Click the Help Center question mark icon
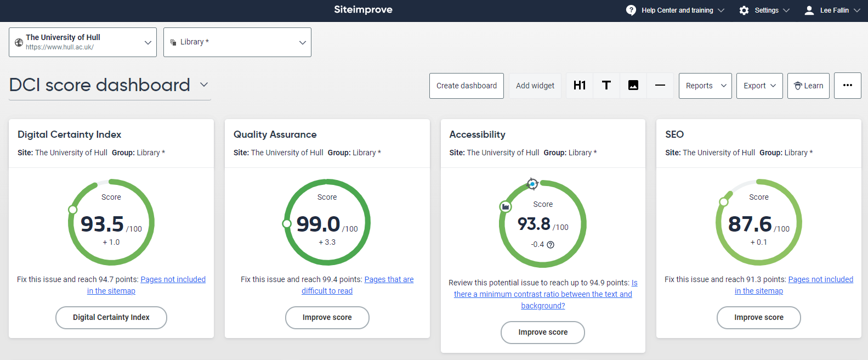The image size is (868, 360). [631, 10]
